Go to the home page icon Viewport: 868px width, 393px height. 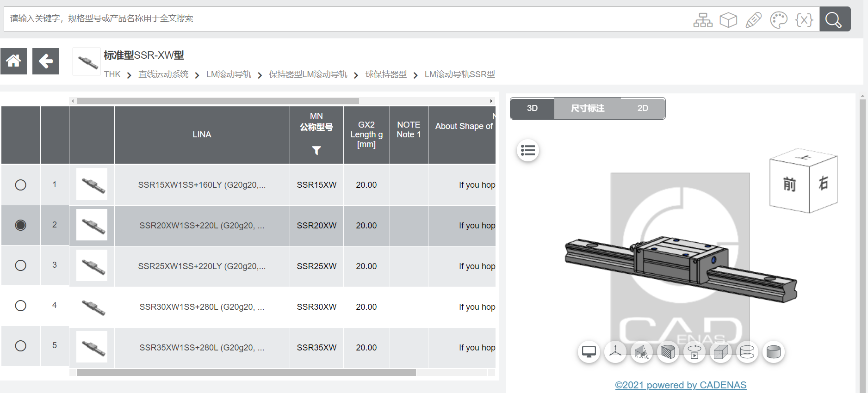pos(13,61)
